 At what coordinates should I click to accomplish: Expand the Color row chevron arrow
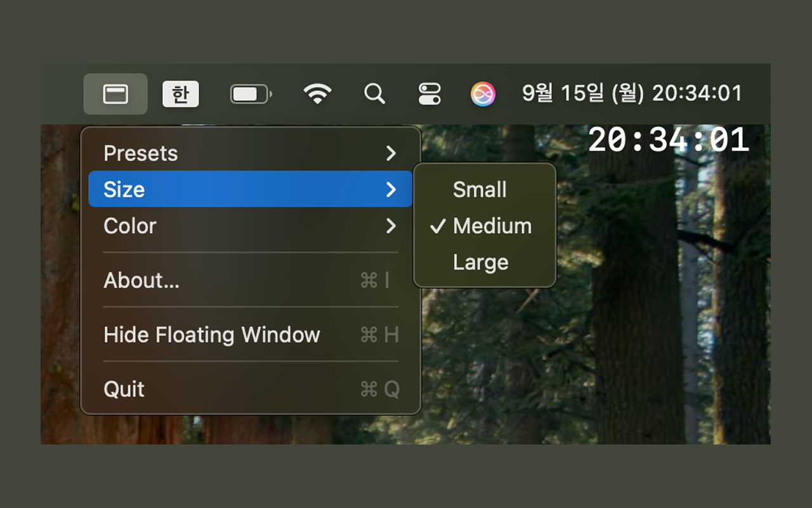[391, 225]
